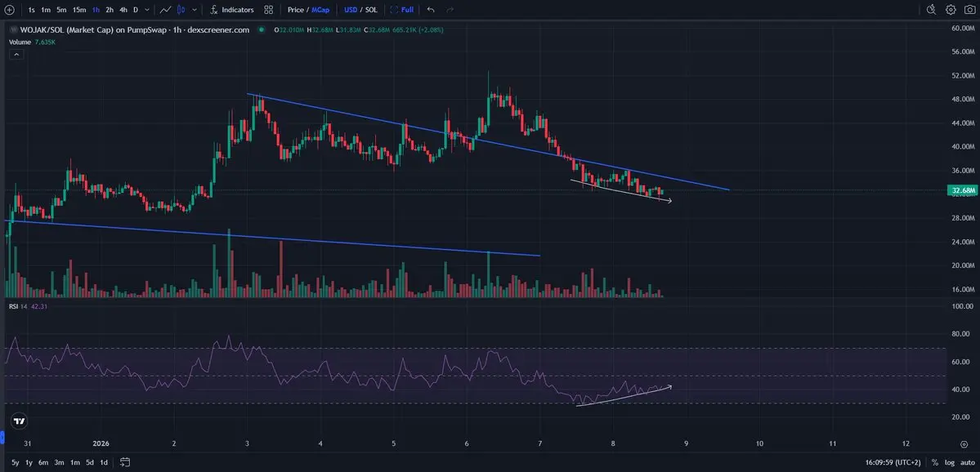Switch to the D daily timeframe
This screenshot has height=472, width=980.
pos(136,10)
